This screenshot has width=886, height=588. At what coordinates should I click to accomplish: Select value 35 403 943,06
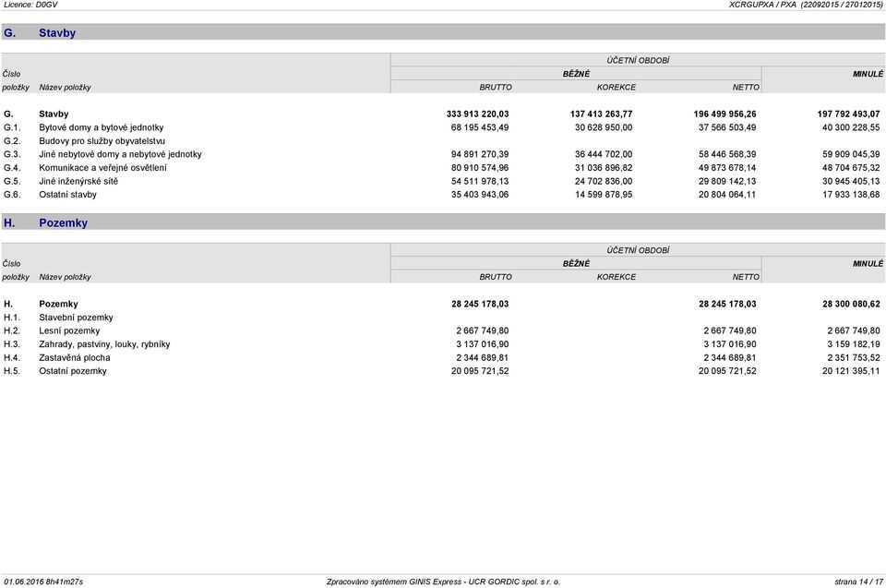(x=480, y=195)
